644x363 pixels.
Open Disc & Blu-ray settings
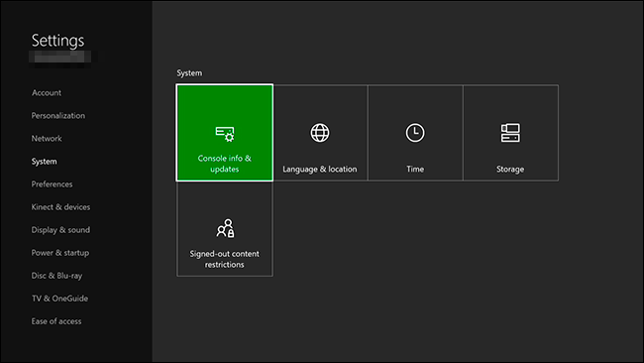click(57, 276)
